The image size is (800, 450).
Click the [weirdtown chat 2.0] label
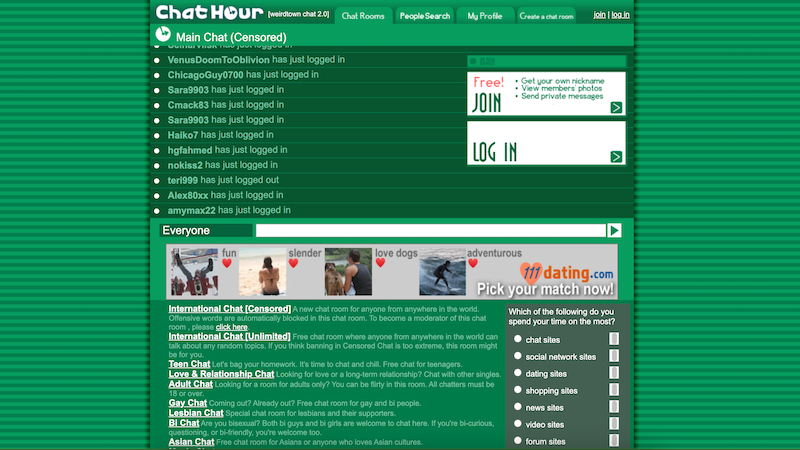[x=298, y=14]
